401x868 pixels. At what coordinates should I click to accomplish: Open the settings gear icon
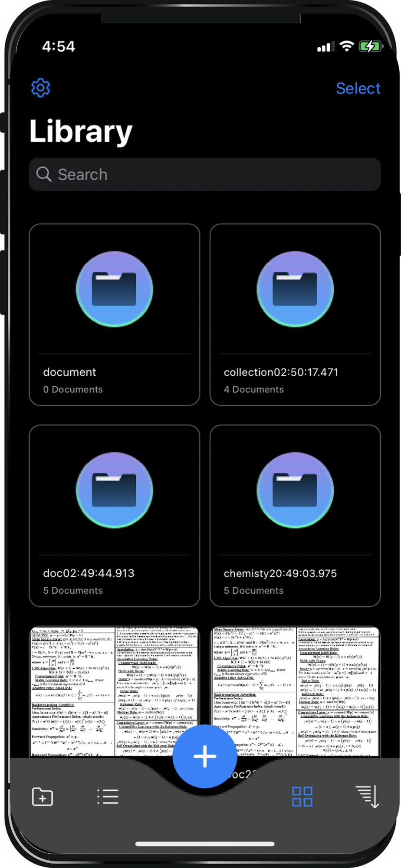41,88
